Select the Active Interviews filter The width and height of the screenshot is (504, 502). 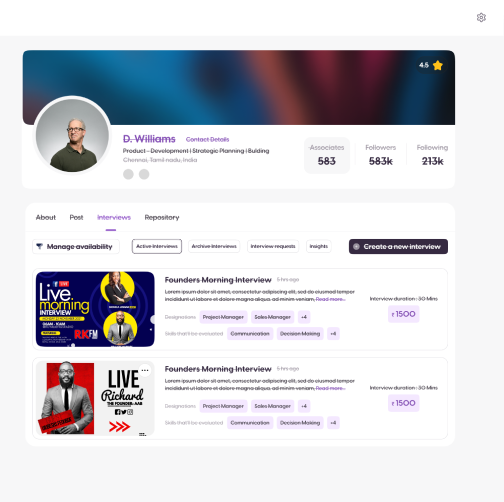157,246
